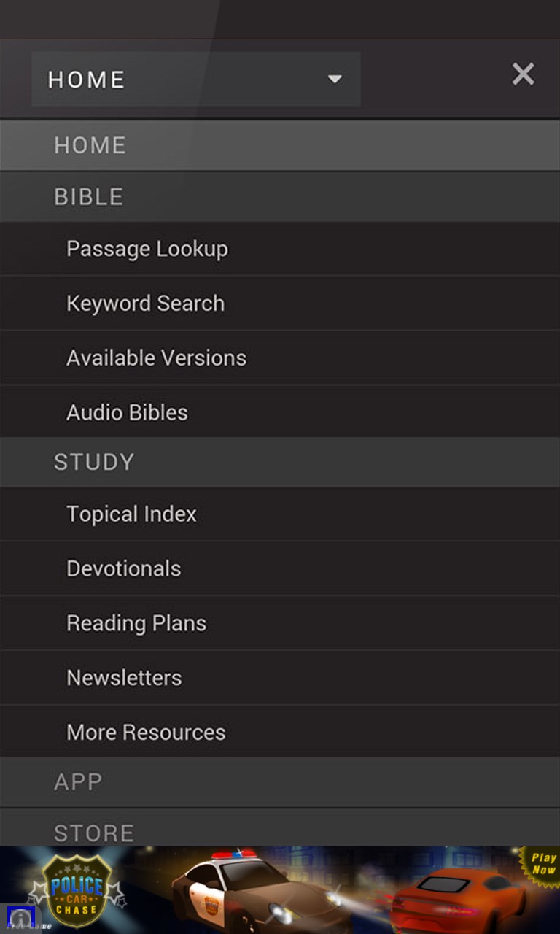Open Reading Plans
Image resolution: width=560 pixels, height=934 pixels.
(x=136, y=622)
